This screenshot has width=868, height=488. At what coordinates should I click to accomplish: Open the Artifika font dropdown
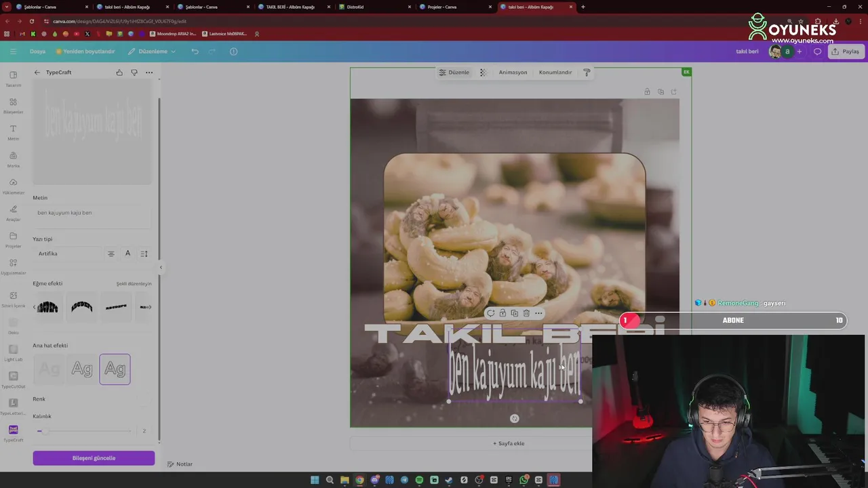coord(66,253)
